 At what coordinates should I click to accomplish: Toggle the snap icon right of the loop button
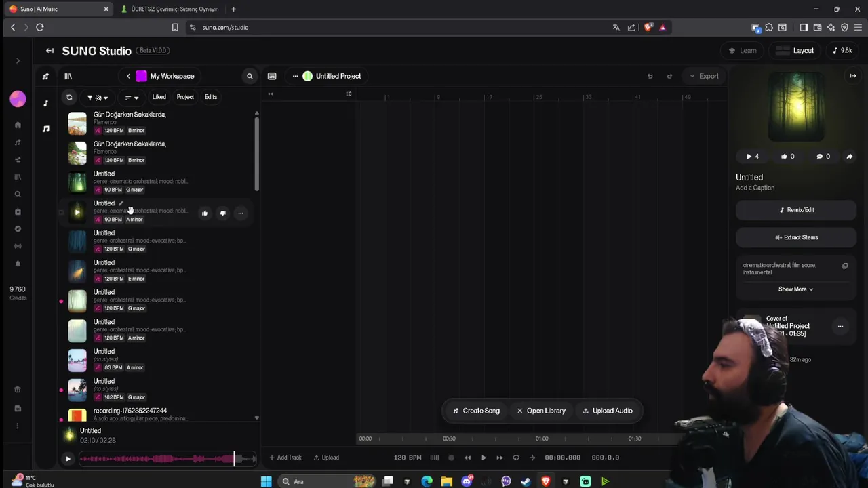click(x=532, y=458)
